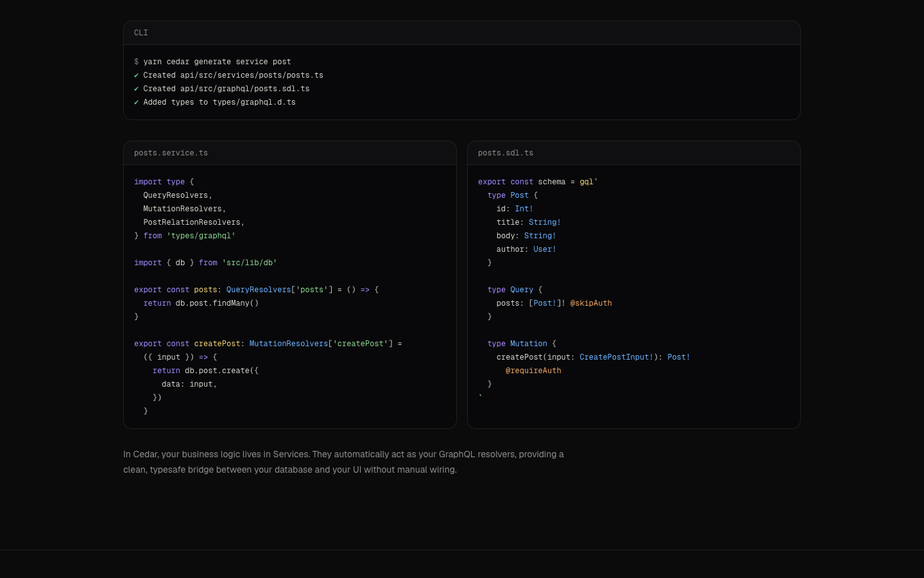This screenshot has width=924, height=578.
Task: Click the "return db.post.findMany()" line
Action: pyautogui.click(x=201, y=303)
